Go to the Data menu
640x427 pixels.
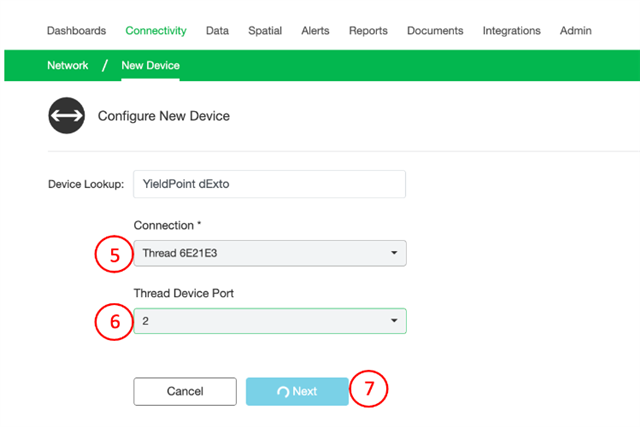tap(217, 31)
